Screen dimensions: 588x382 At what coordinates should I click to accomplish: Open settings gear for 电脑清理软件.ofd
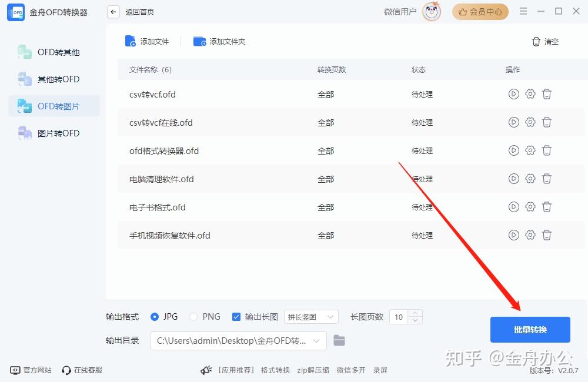pos(530,179)
